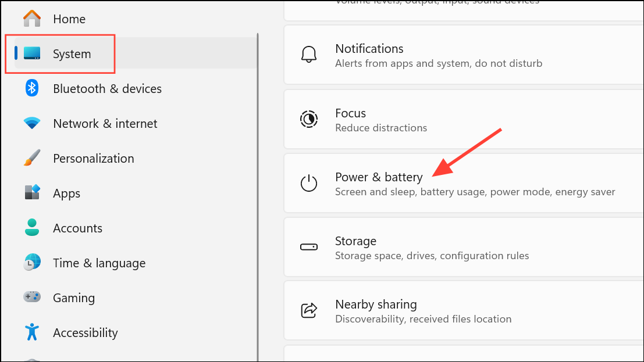This screenshot has height=362, width=644.
Task: Click the clock icon beside Time & language
Action: tap(32, 263)
